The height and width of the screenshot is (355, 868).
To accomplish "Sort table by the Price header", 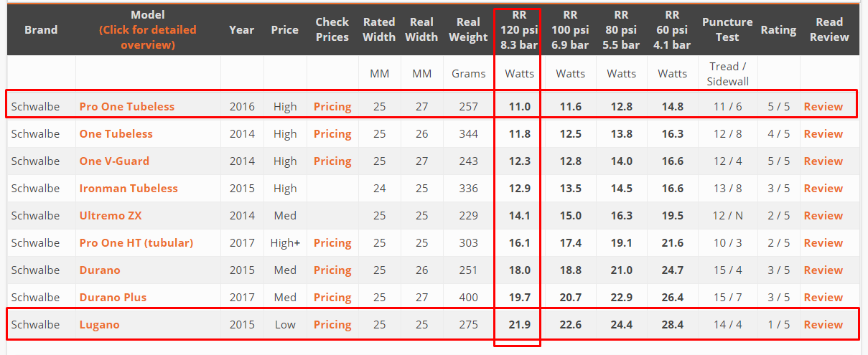I will (284, 29).
